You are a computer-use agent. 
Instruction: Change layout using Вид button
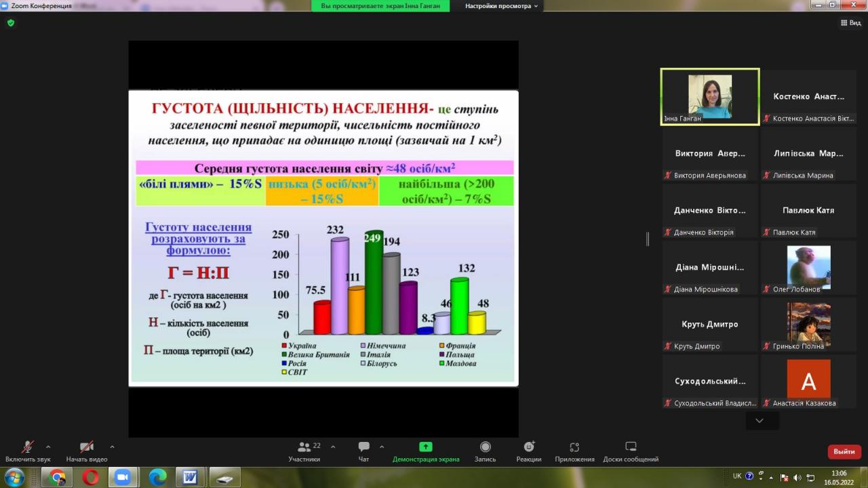coord(850,22)
